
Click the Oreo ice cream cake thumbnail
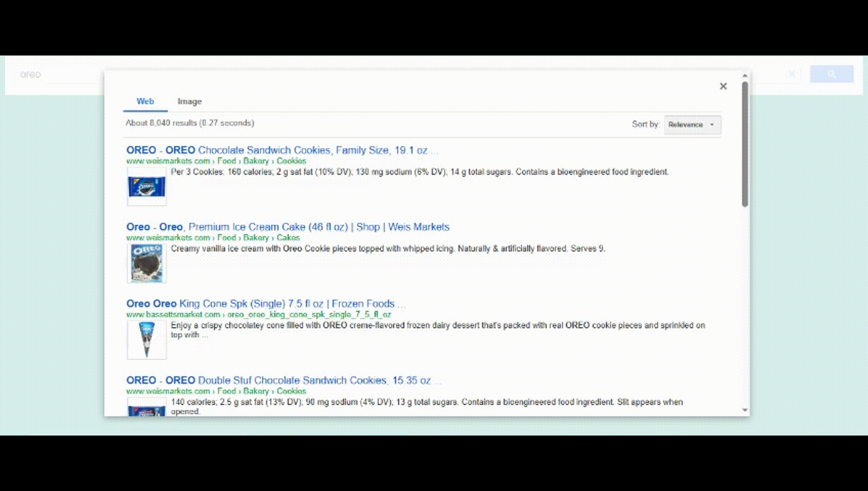(x=146, y=263)
